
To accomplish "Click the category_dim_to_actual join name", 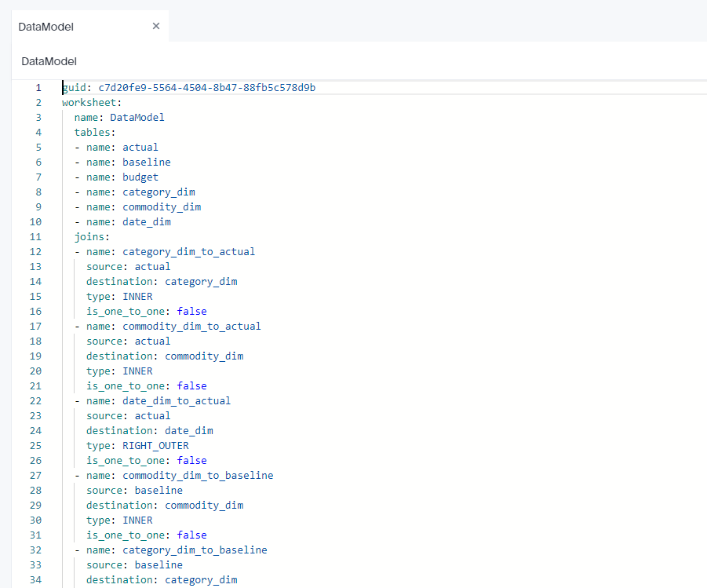I will [188, 252].
